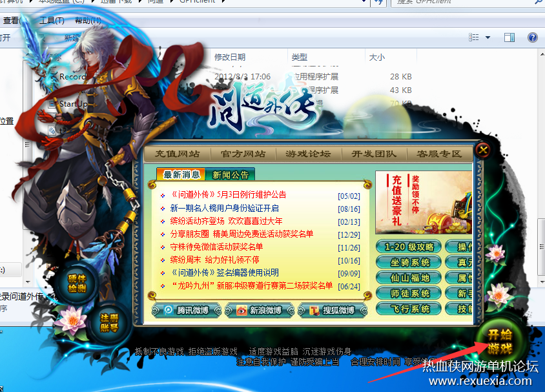Open the 官方网站 official site tab
The width and height of the screenshot is (545, 392).
pos(243,154)
